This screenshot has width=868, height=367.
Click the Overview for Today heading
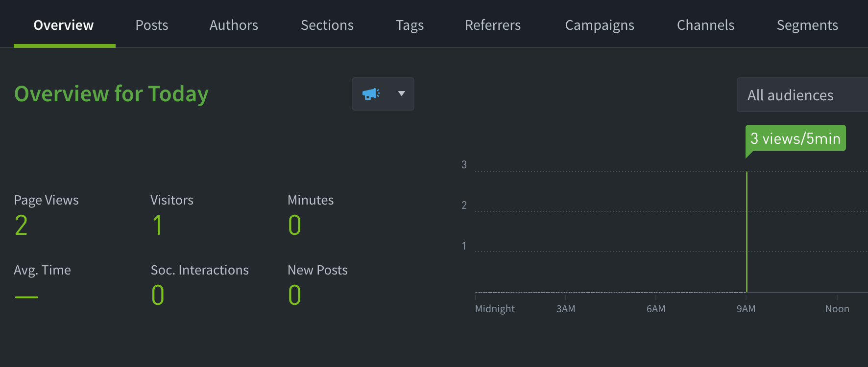(x=111, y=94)
